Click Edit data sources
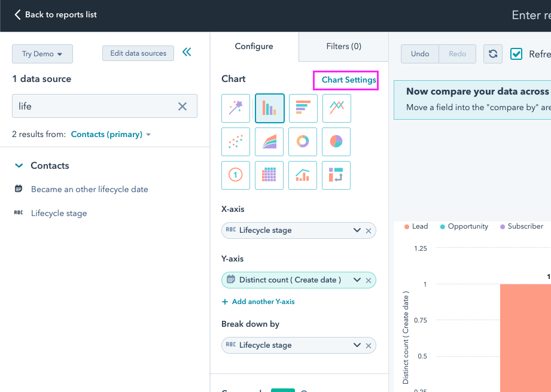The width and height of the screenshot is (551, 392). (138, 53)
